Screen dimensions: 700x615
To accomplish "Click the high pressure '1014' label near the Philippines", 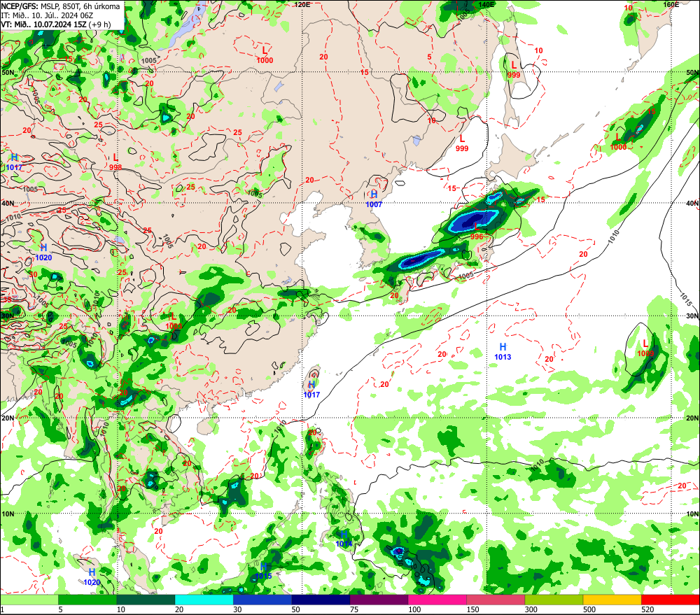I will (344, 544).
